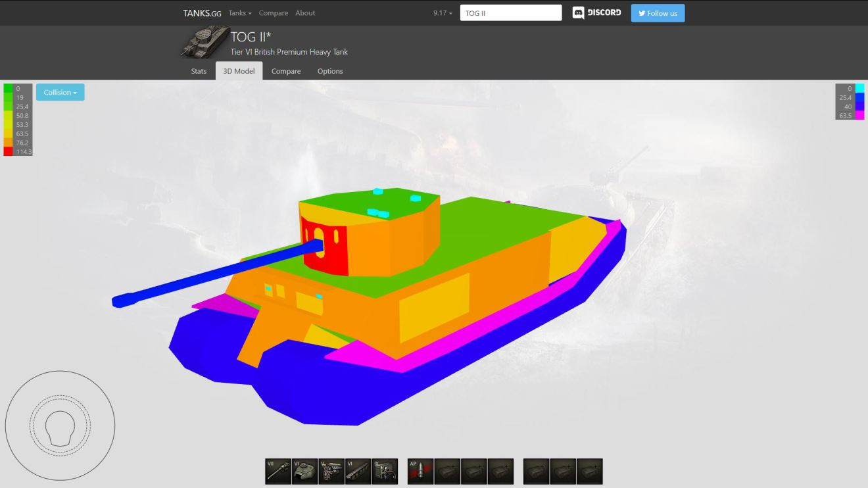Select the tier VI turret module icon
This screenshot has height=488, width=868.
tap(304, 472)
